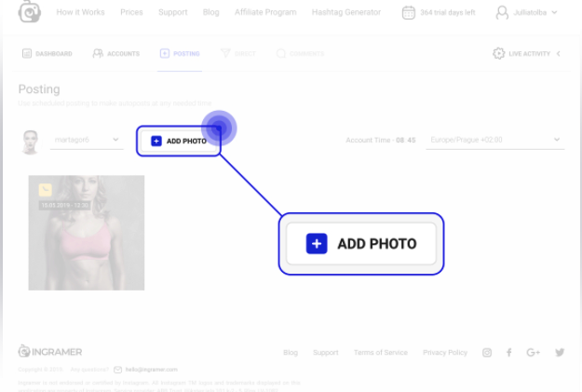Click the yellow clock schedule icon

point(46,190)
